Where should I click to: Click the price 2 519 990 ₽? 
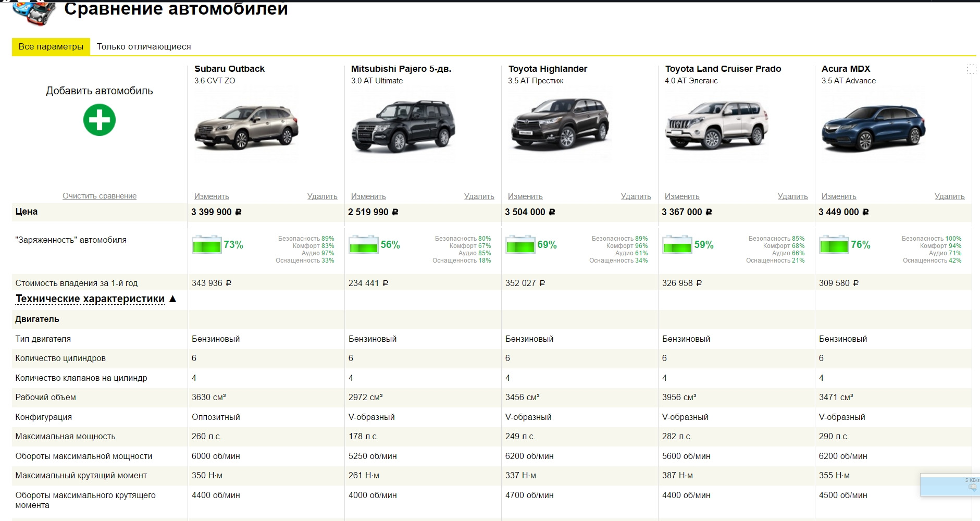(373, 212)
